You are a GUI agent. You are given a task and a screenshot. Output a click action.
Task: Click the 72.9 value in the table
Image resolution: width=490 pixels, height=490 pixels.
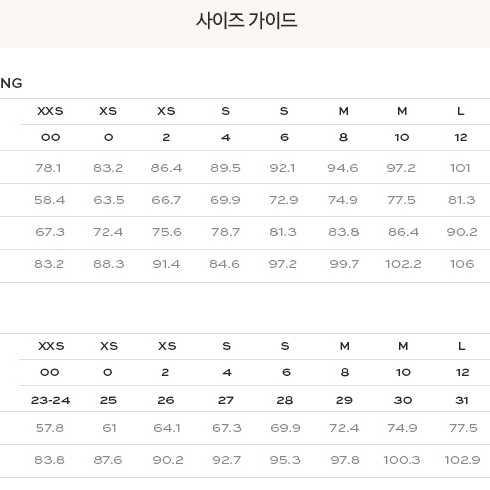tap(284, 200)
